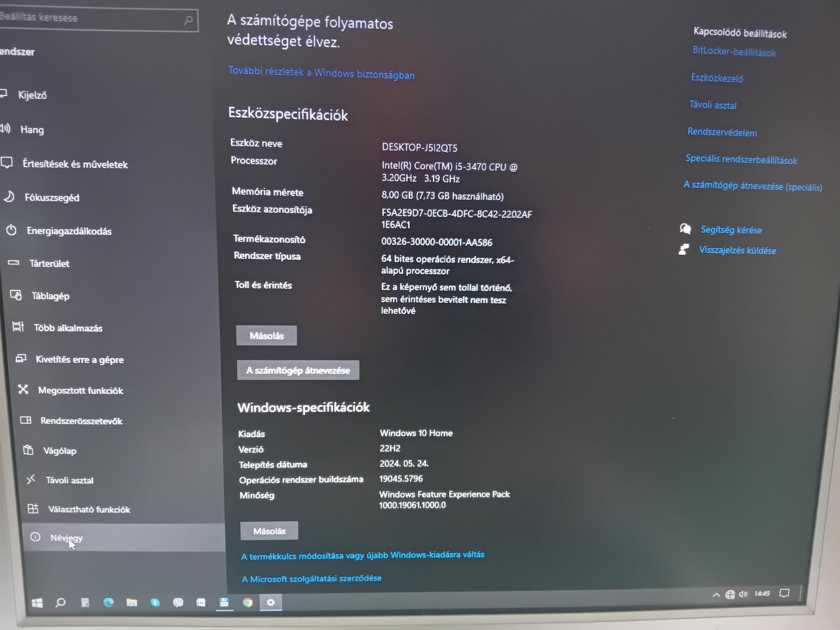The height and width of the screenshot is (630, 840).
Task: Select Tárterület storage settings
Action: click(49, 263)
